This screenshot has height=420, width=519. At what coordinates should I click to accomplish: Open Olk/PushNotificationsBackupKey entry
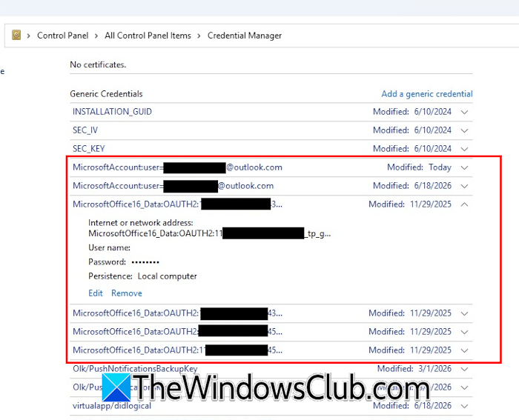(135, 368)
